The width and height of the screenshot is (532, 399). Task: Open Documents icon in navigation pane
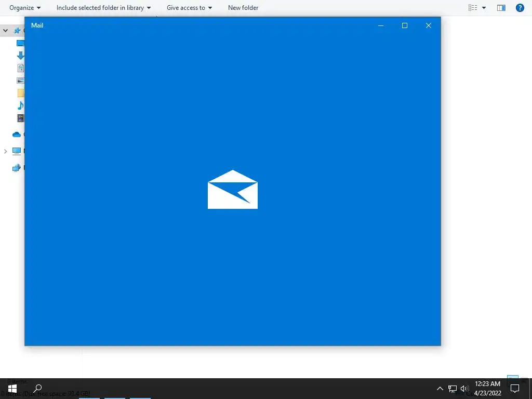pos(21,68)
